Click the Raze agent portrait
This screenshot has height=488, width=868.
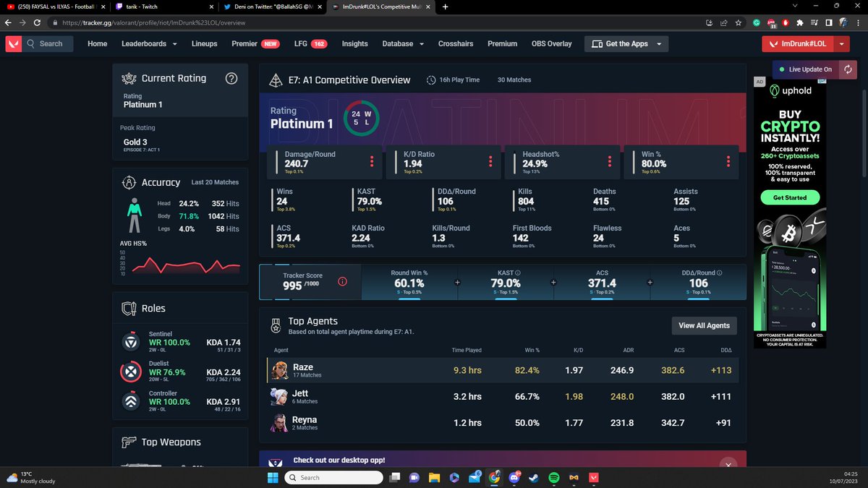[x=278, y=371]
